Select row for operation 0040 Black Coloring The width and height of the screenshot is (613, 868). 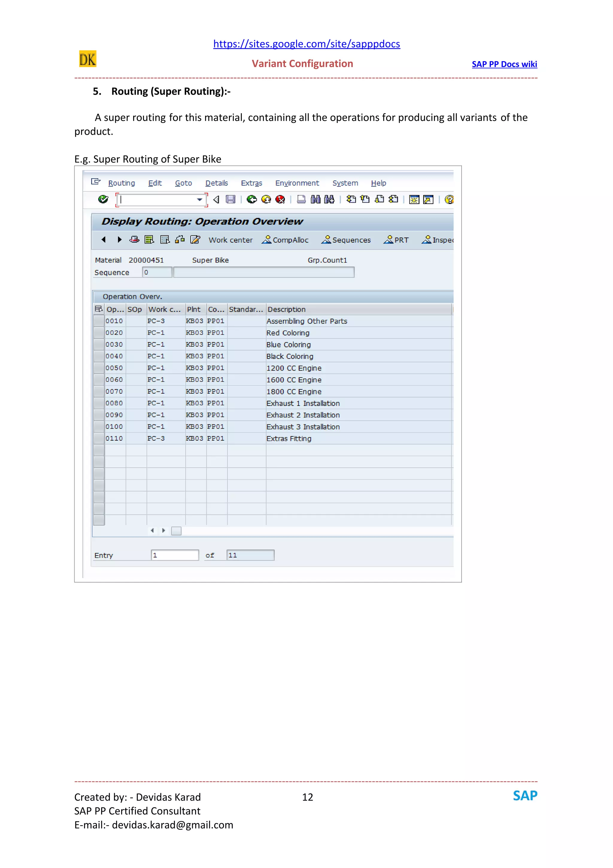click(x=99, y=356)
